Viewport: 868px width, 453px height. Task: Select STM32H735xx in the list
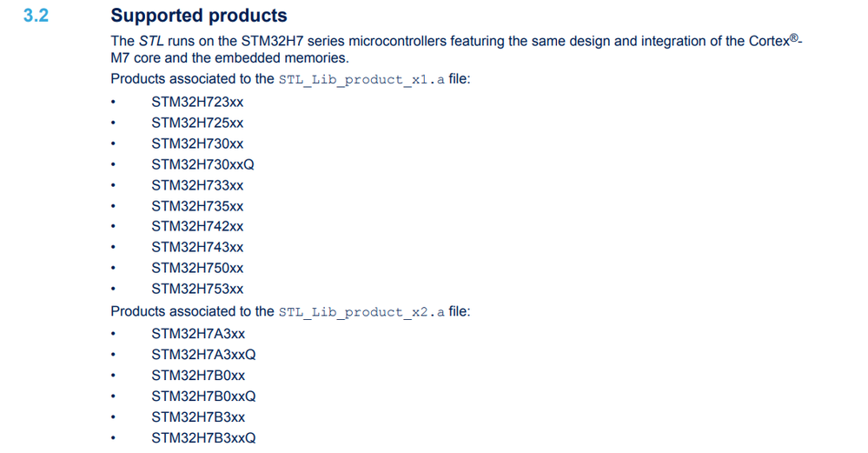[197, 206]
